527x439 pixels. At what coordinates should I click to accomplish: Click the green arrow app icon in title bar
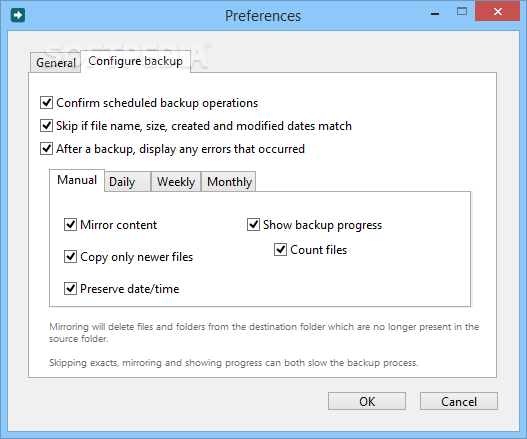pos(17,15)
